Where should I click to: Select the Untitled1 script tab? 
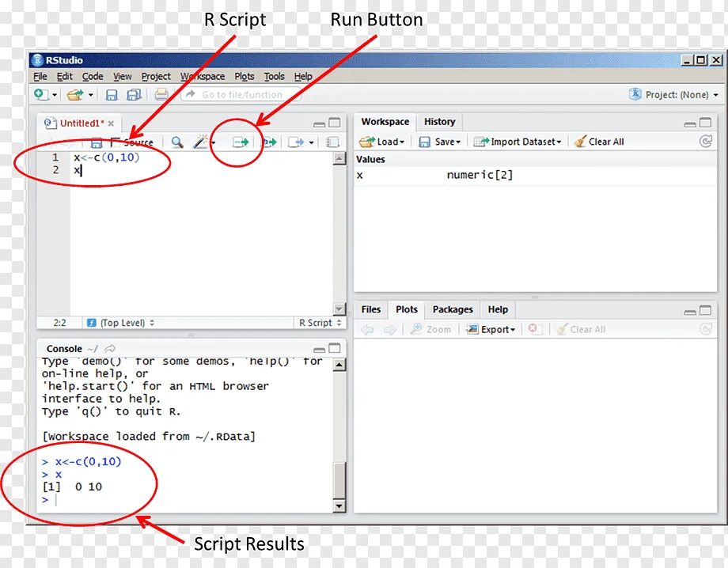(79, 123)
